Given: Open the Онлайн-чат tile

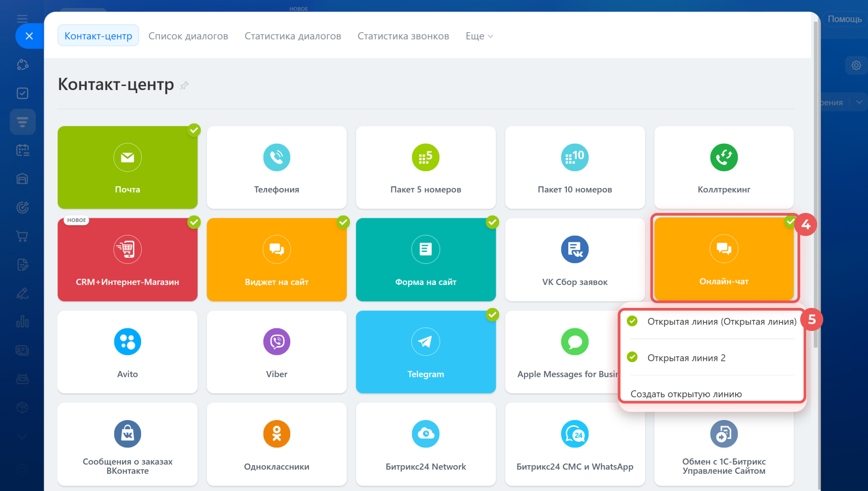Looking at the screenshot, I should (724, 259).
